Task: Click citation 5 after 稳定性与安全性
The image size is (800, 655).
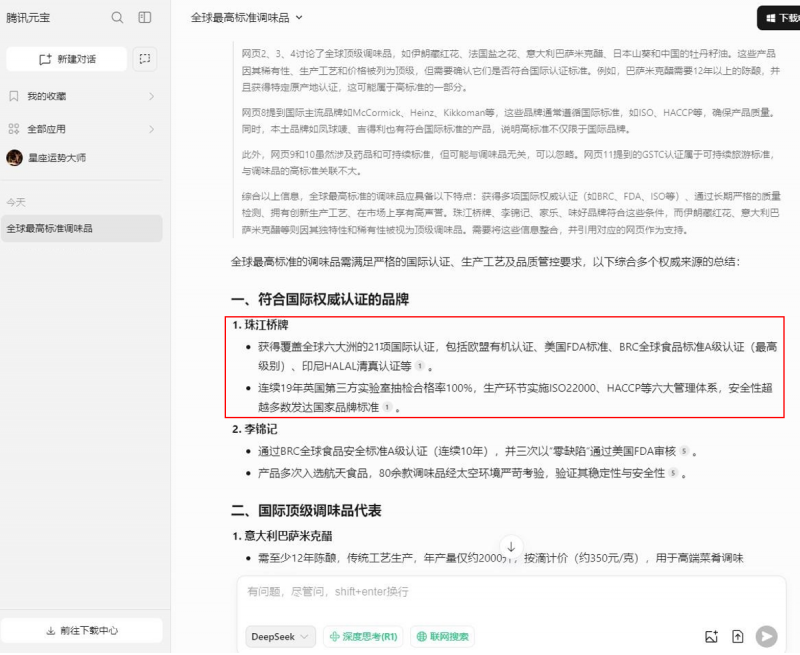Action: pyautogui.click(x=673, y=473)
